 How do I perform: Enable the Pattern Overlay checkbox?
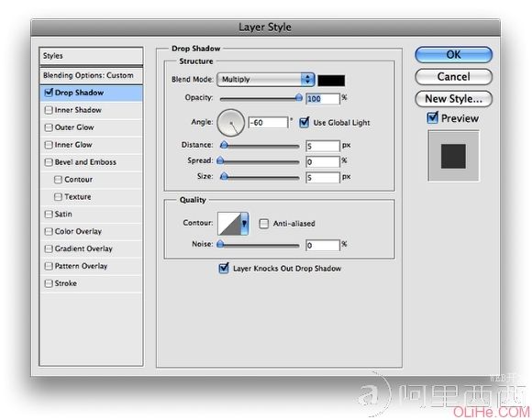[x=49, y=266]
